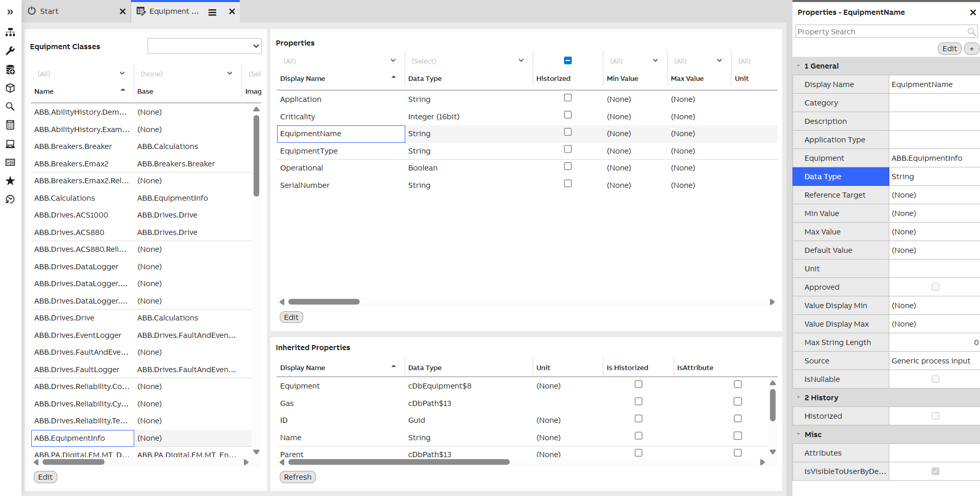Click the 3D cube icon in sidebar
This screenshot has width=980, height=496.
[10, 88]
